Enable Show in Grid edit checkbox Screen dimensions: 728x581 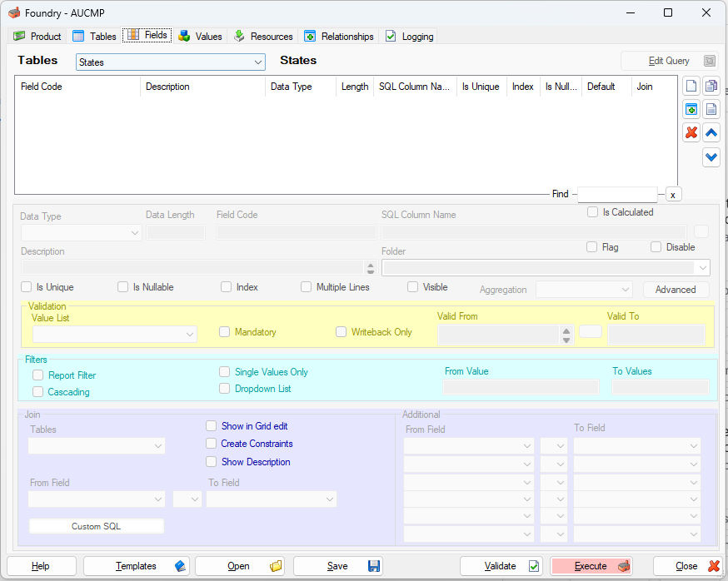coord(212,426)
